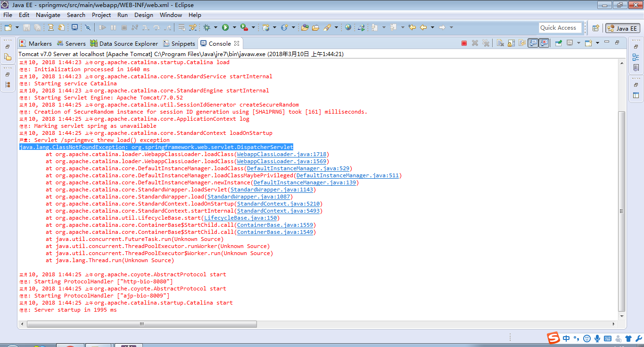Screen dimensions: 644x347
Task: Open the Back history dropdown arrow
Action: [x=432, y=28]
